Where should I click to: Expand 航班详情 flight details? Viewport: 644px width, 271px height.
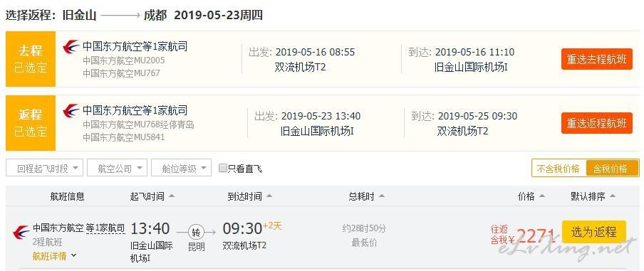coord(55,256)
